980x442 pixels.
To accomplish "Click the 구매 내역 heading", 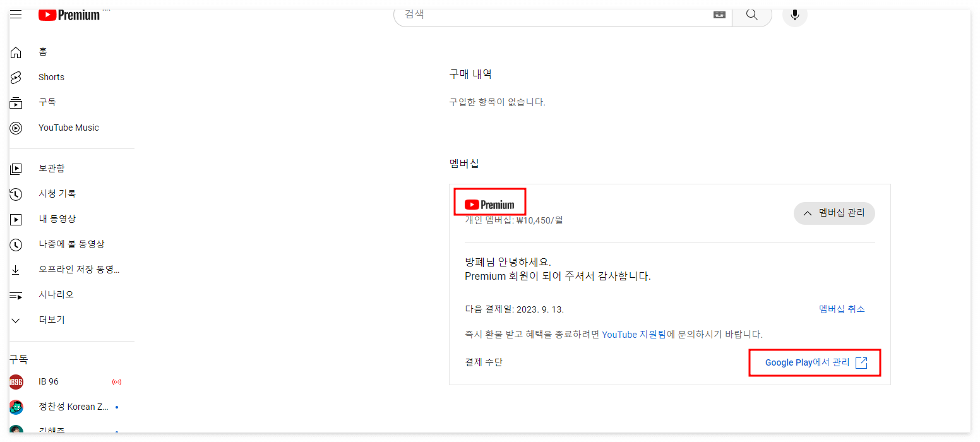I will (470, 74).
